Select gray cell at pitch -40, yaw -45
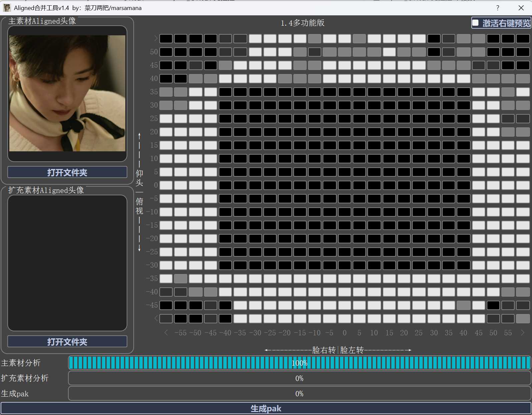The image size is (532, 415). click(x=210, y=292)
